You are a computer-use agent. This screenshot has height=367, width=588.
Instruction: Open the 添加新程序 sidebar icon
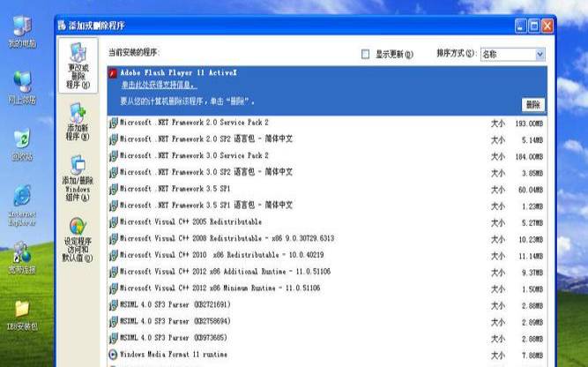pyautogui.click(x=78, y=122)
